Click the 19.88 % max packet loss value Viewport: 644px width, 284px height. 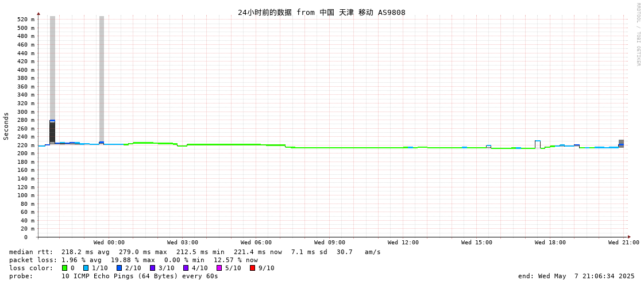coord(133,260)
